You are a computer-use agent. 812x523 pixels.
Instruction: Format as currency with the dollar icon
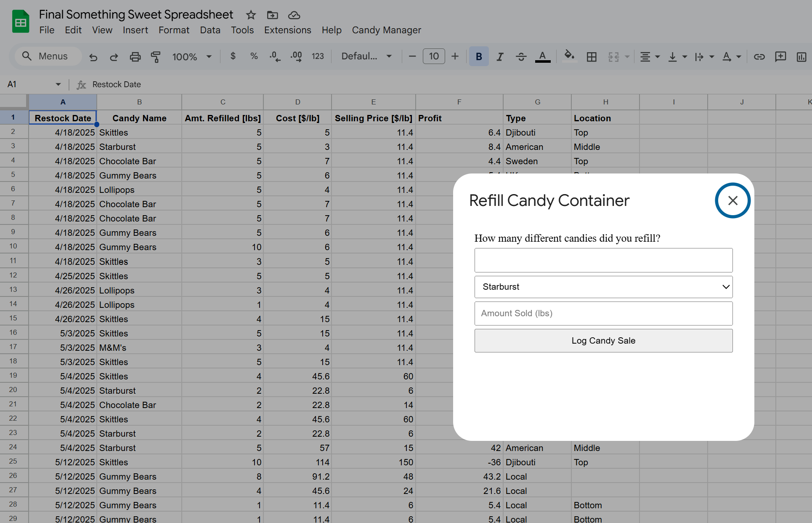point(233,56)
